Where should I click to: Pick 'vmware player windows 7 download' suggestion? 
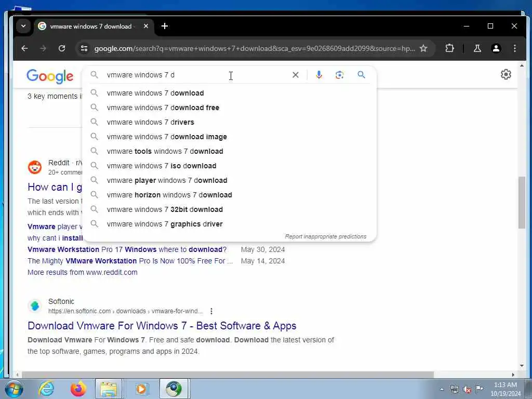pyautogui.click(x=229, y=180)
